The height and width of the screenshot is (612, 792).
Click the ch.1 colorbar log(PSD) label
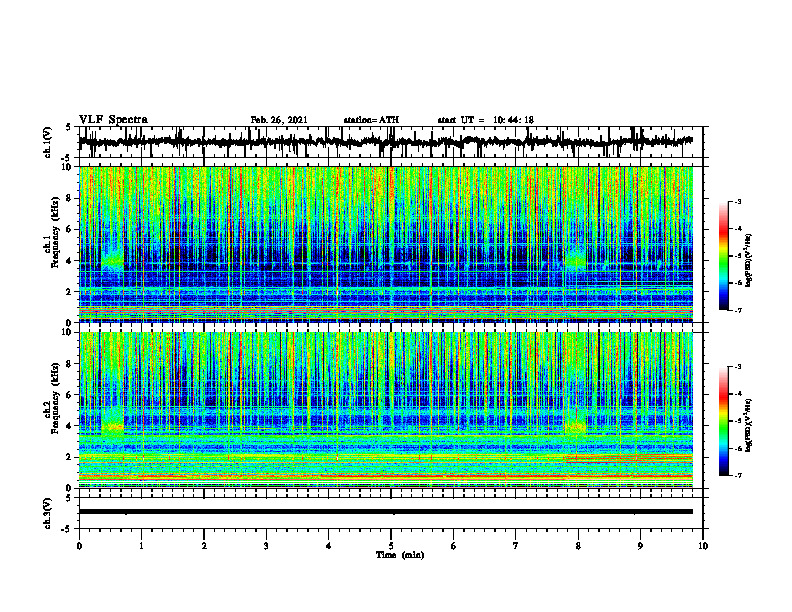(749, 261)
